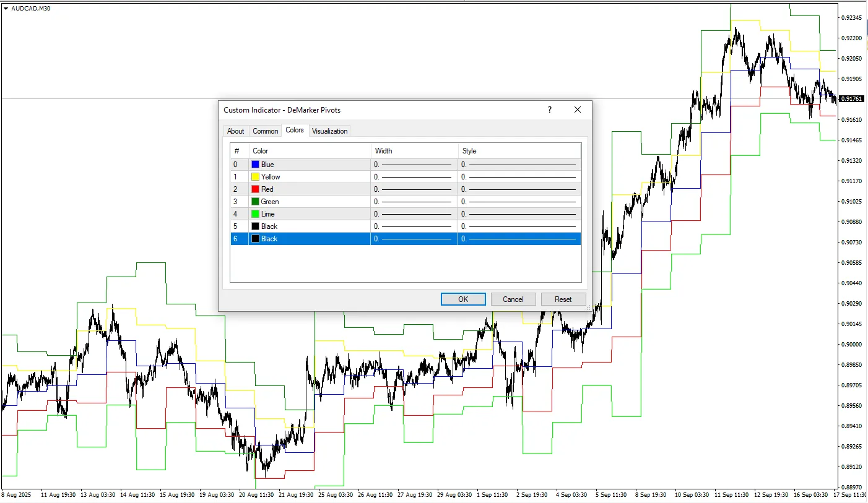Select the Black color swatch in row 5
The width and height of the screenshot is (868, 503).
pos(255,226)
